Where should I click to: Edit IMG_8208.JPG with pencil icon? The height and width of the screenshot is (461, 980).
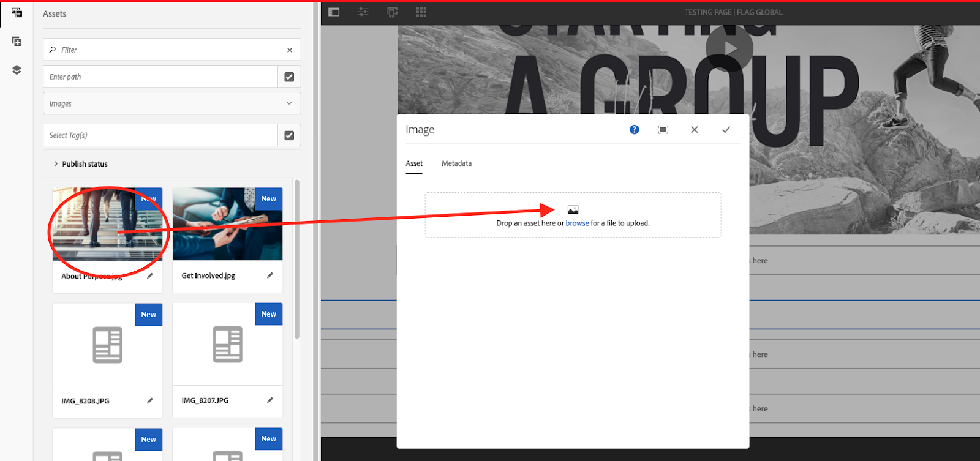pos(150,400)
